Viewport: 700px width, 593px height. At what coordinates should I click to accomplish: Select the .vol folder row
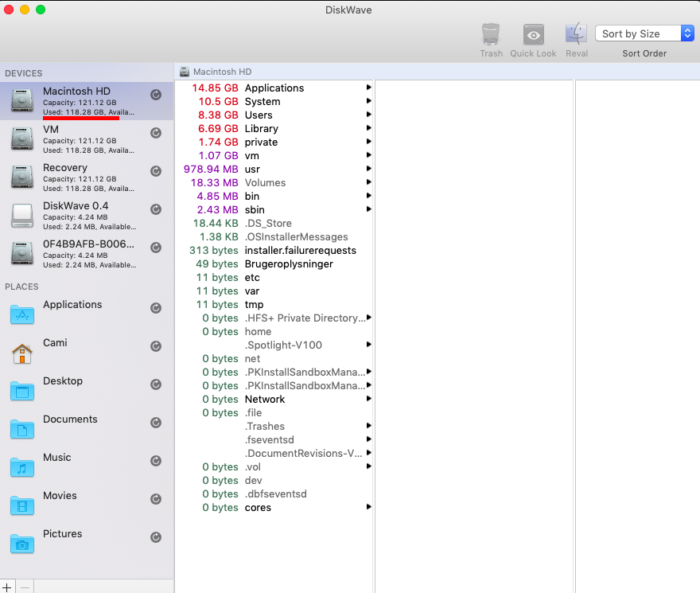click(x=274, y=466)
